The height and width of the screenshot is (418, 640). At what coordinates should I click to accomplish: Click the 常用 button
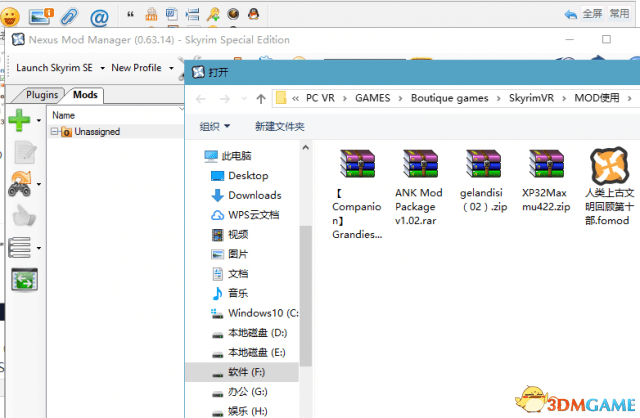(619, 14)
